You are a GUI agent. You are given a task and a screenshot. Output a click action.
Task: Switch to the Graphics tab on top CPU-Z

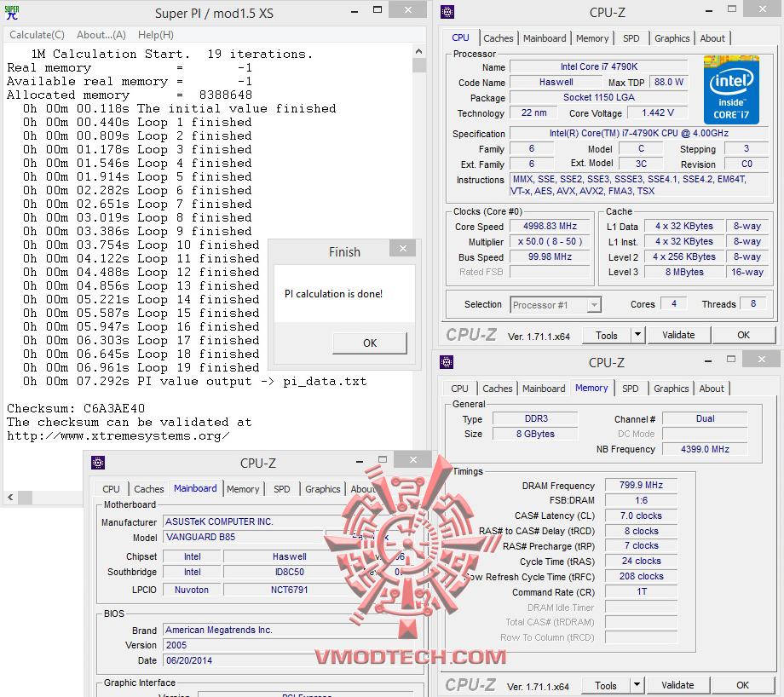pyautogui.click(x=672, y=37)
